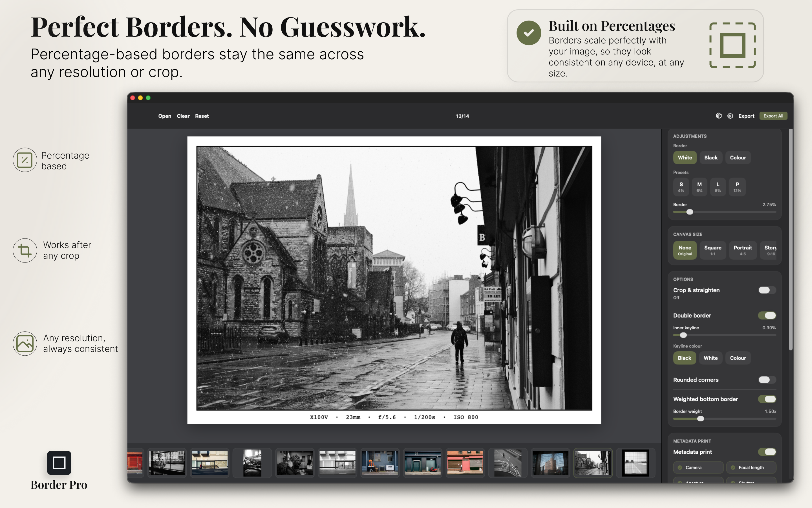Click the Percentage based feature icon
Viewport: 812px width, 508px height.
click(x=25, y=160)
